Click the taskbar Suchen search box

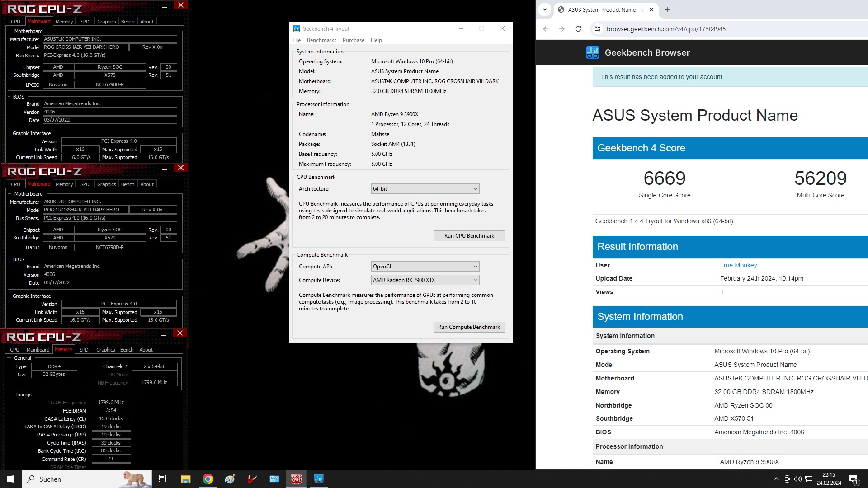pos(87,479)
